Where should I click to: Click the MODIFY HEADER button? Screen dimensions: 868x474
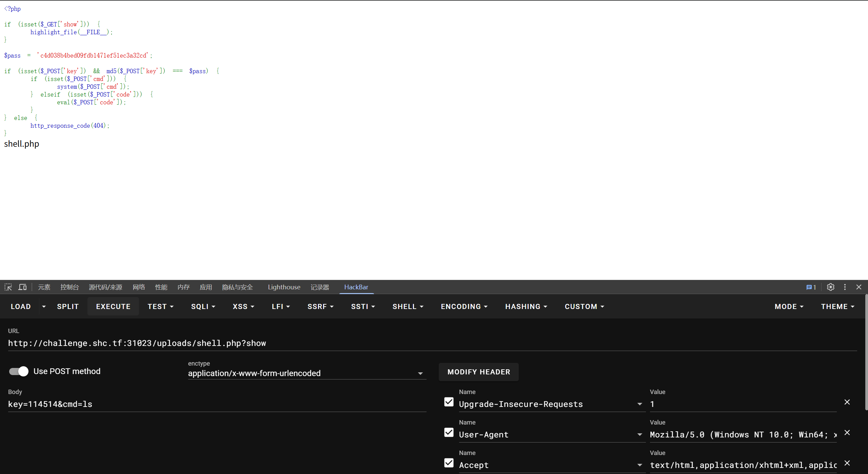(x=479, y=372)
